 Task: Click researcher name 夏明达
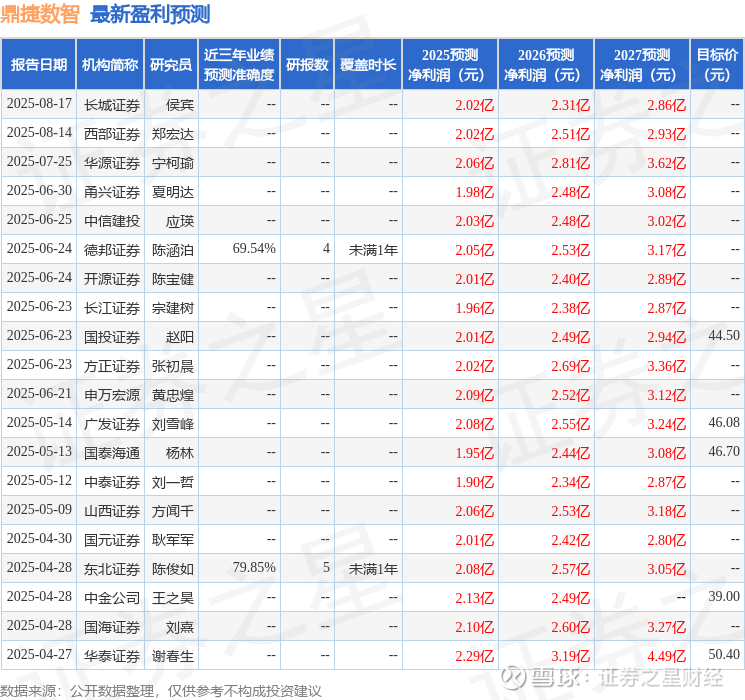point(172,192)
